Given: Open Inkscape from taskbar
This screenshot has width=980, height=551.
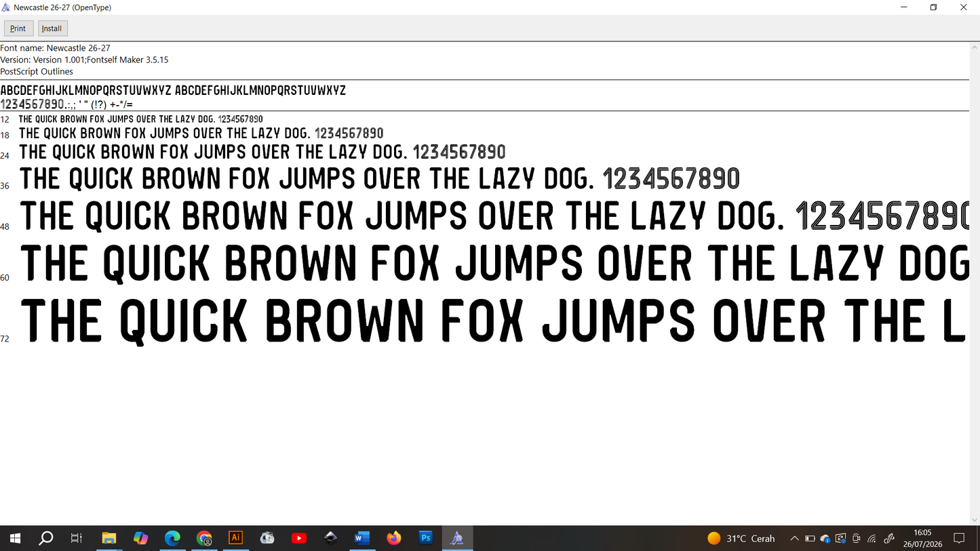Looking at the screenshot, I should 330,538.
